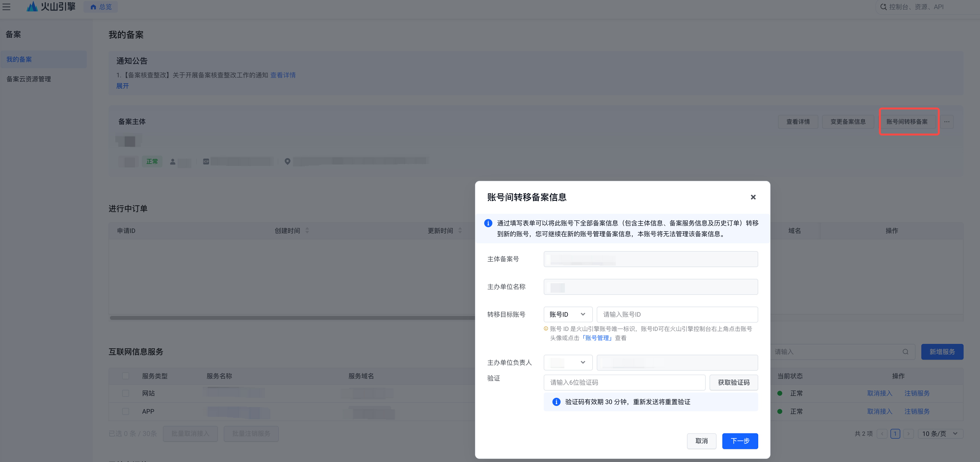Check the 网站 service row checkbox
Viewport: 980px width, 462px height.
click(126, 393)
